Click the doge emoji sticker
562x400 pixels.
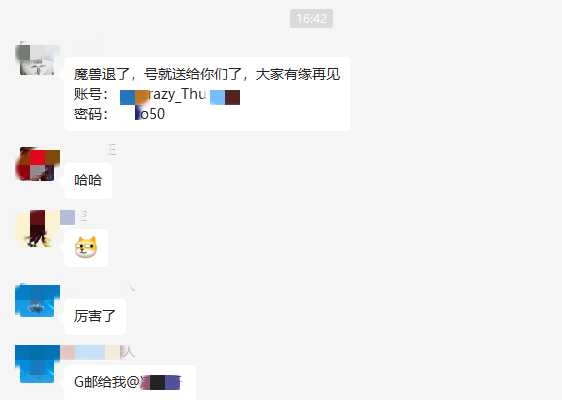tap(86, 247)
